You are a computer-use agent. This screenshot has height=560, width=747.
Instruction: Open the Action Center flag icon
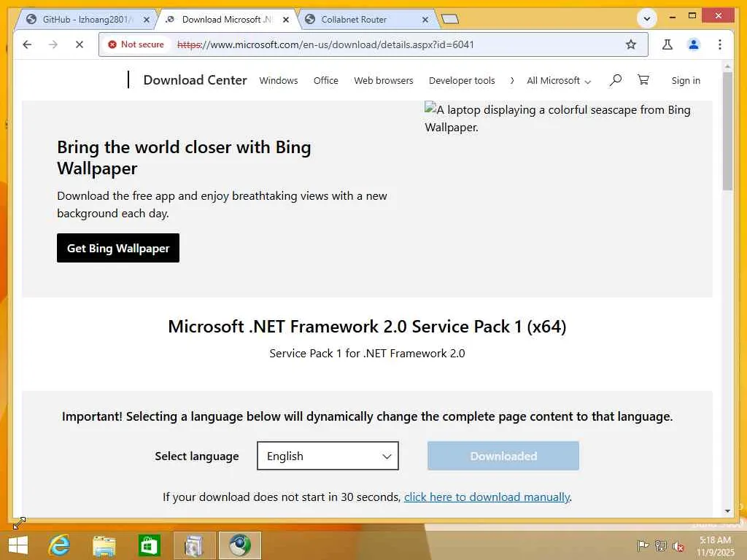pyautogui.click(x=643, y=545)
